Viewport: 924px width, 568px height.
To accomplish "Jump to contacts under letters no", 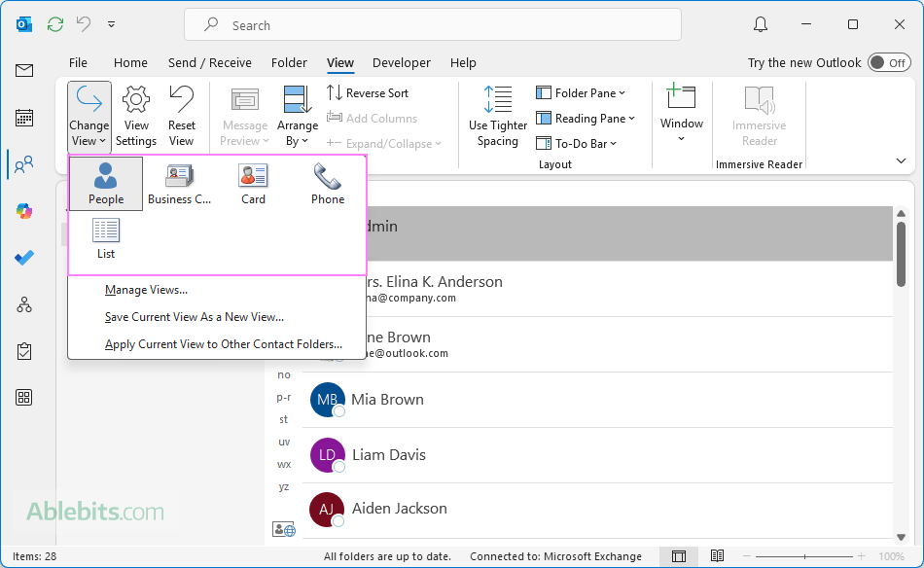I will [284, 374].
